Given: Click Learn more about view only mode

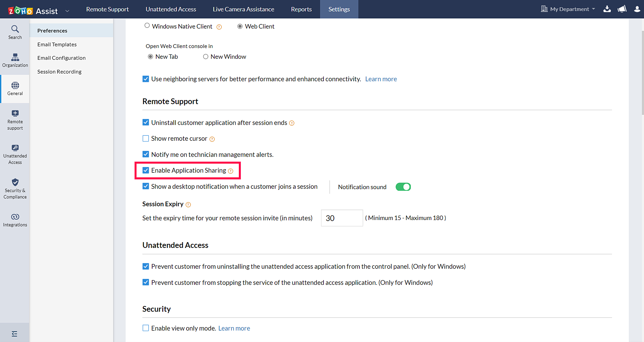Looking at the screenshot, I should pos(234,328).
